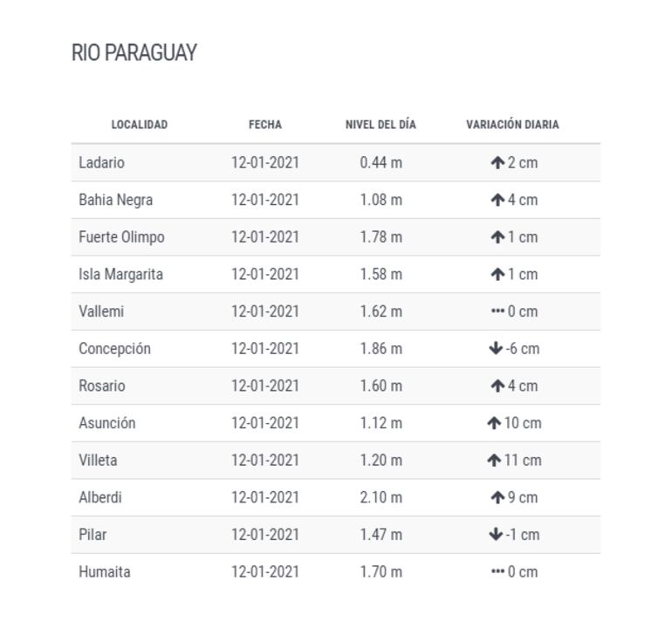The width and height of the screenshot is (672, 642).
Task: Click the ellipsis icon in Humaita row
Action: [497, 572]
